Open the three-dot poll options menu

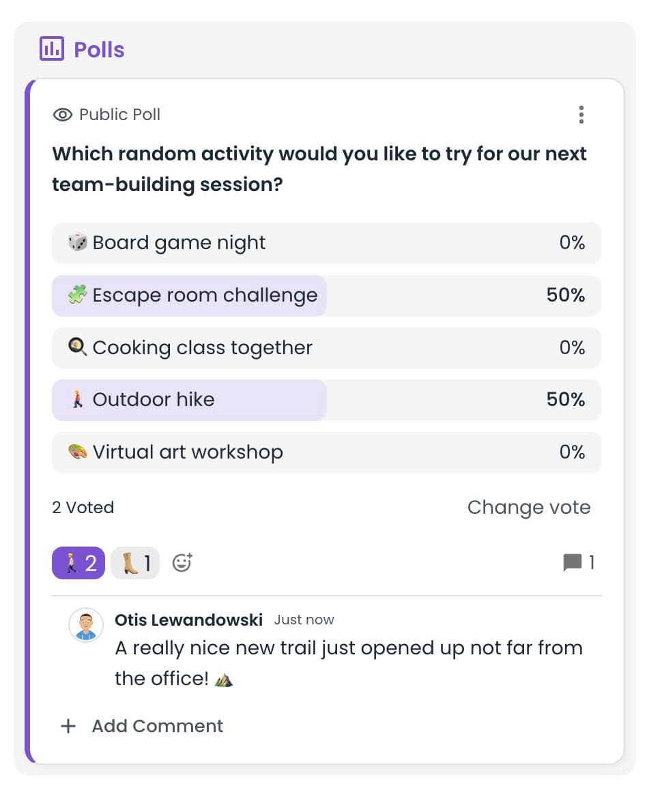581,115
